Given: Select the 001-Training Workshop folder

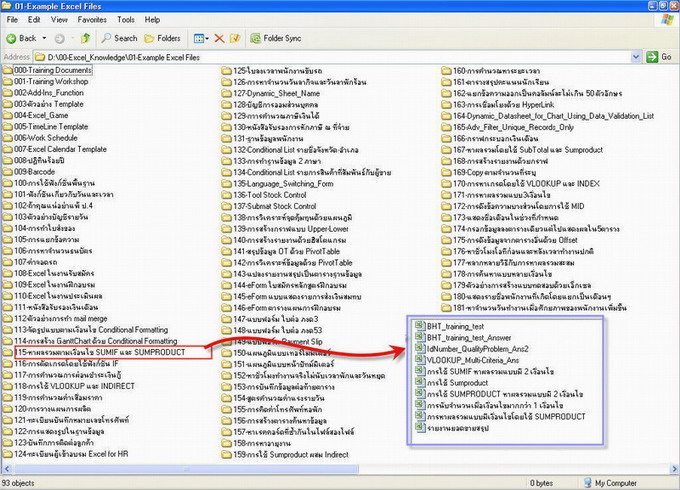Looking at the screenshot, I should [46, 81].
